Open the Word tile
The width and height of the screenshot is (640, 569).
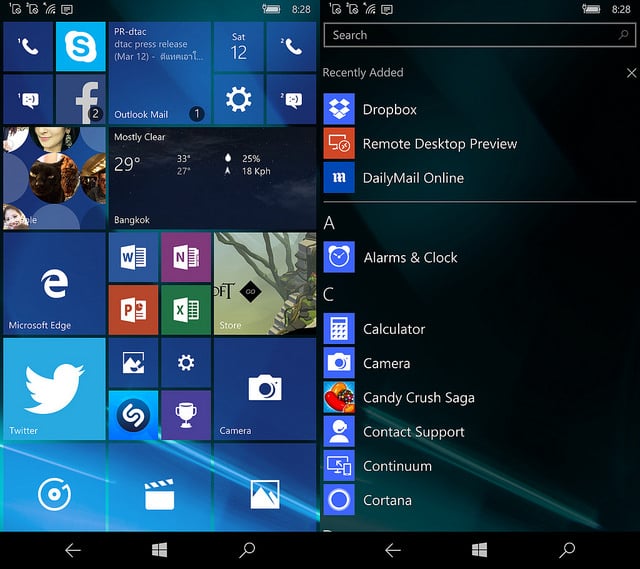[x=133, y=257]
